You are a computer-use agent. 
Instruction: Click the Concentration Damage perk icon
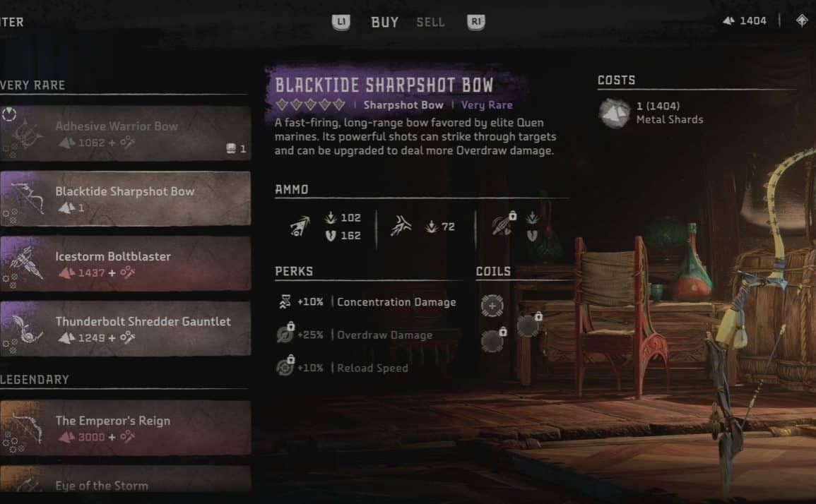tap(285, 301)
